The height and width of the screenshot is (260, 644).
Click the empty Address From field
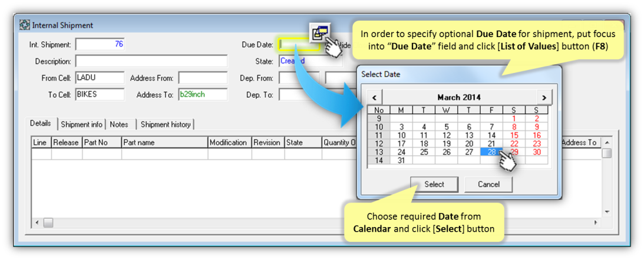[x=203, y=78]
